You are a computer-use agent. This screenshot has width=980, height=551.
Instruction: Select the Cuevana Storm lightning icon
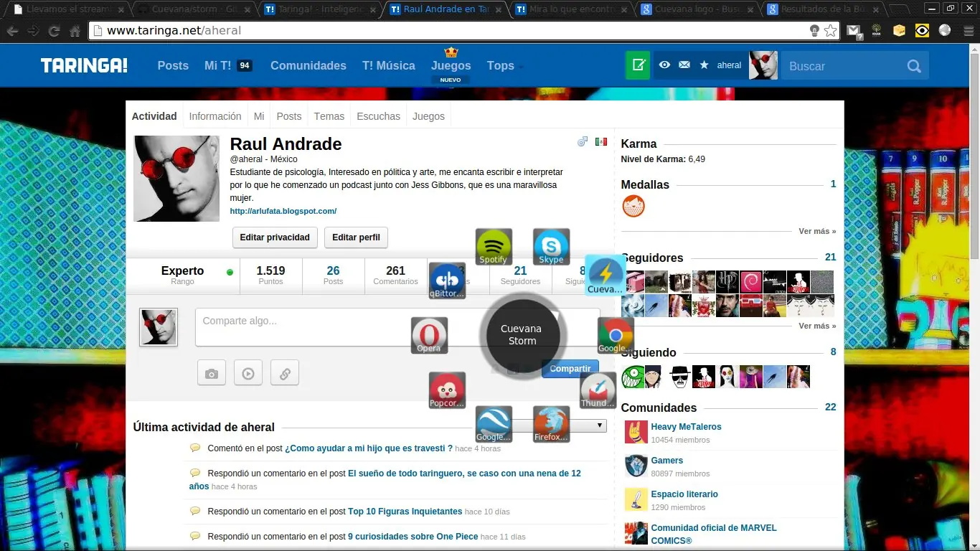point(605,275)
